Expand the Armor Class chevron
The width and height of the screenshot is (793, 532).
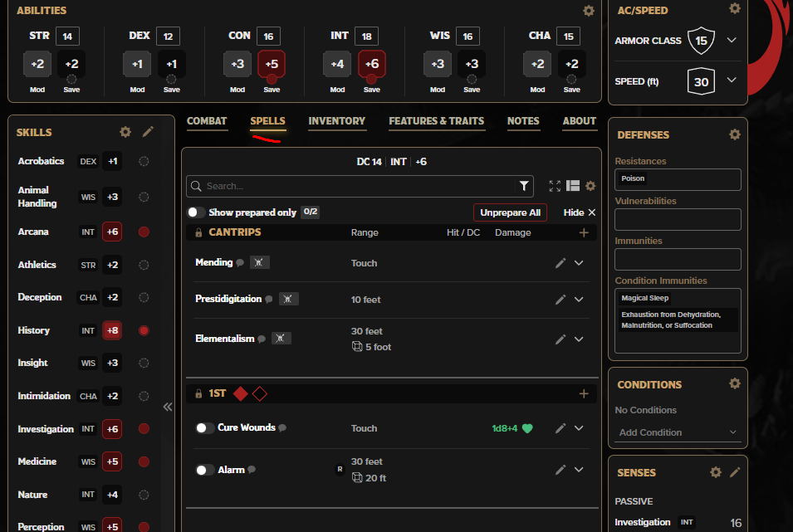[732, 40]
